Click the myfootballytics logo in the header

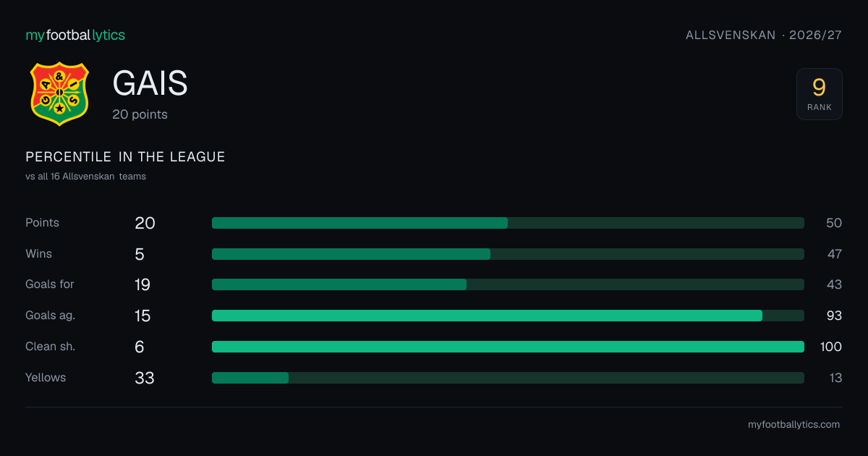[x=75, y=35]
